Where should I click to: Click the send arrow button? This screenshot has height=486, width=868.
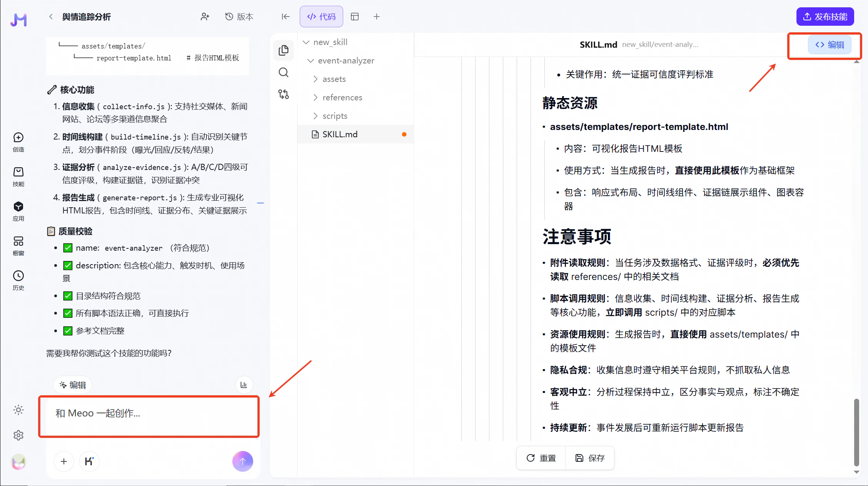coord(242,461)
